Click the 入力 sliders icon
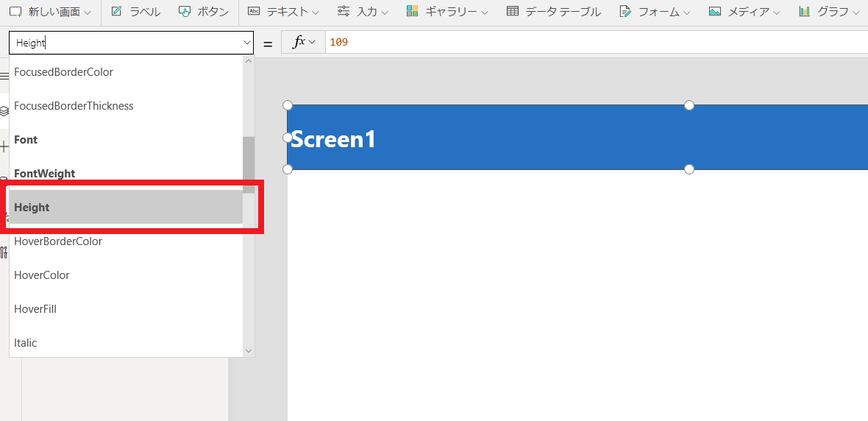 tap(344, 11)
